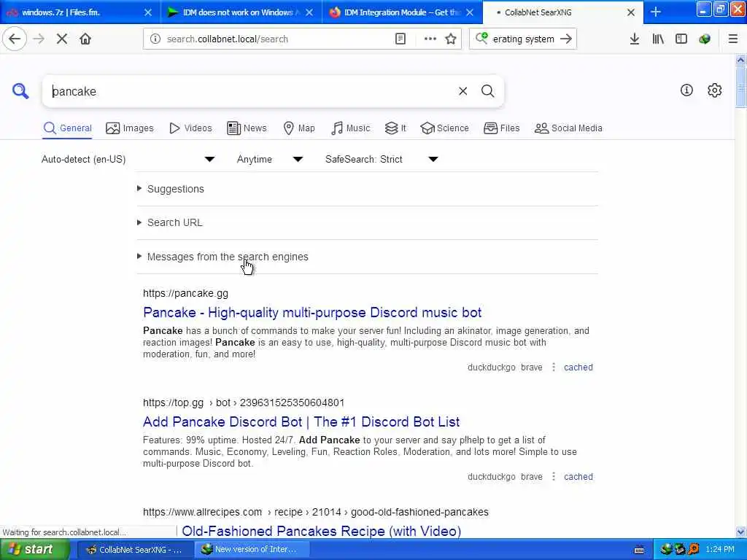Open the library bookshelf icon
This screenshot has height=560, width=747.
pos(658,39)
